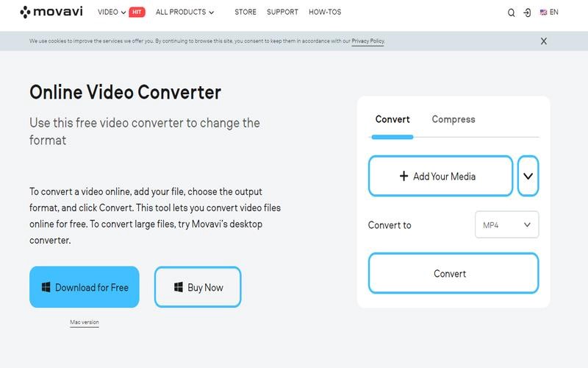Click the Buy Now button
This screenshot has height=368, width=588.
click(x=198, y=287)
